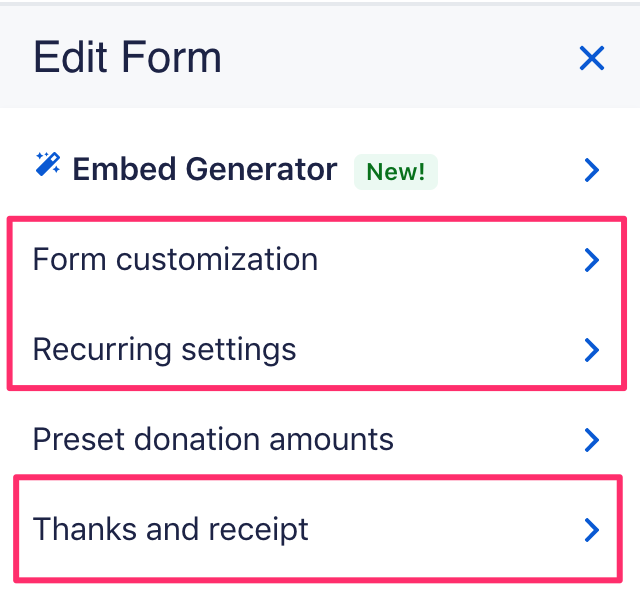Click the chevron beside Thanks and receipt
This screenshot has width=640, height=594.
(592, 530)
